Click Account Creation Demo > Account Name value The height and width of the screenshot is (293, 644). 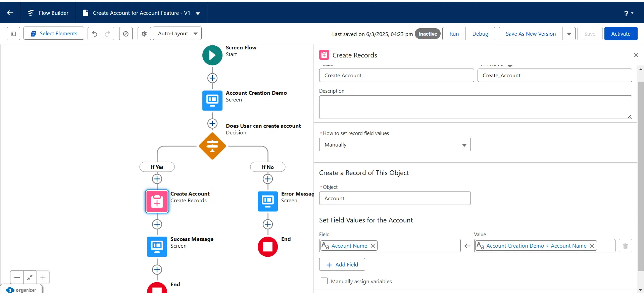point(536,246)
